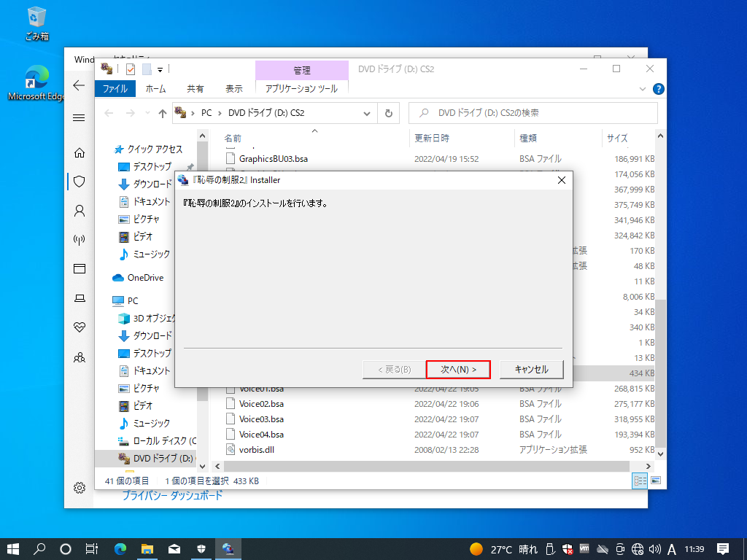Viewport: 747px width, 560px height.
Task: Open Windows Security settings gear
Action: click(x=80, y=488)
